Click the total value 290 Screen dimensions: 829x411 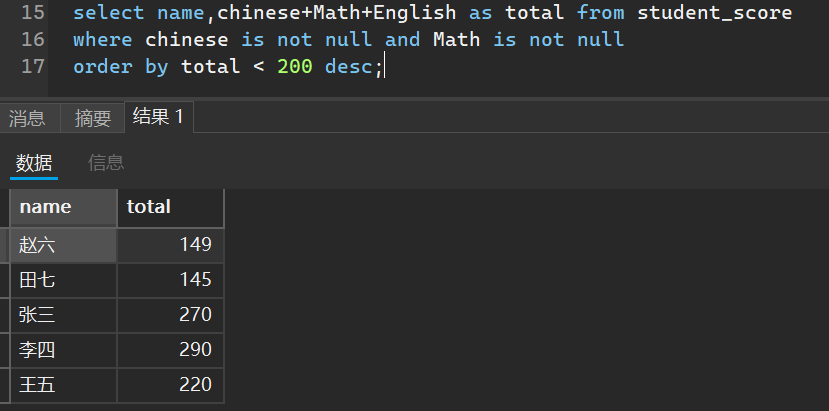[x=170, y=350]
